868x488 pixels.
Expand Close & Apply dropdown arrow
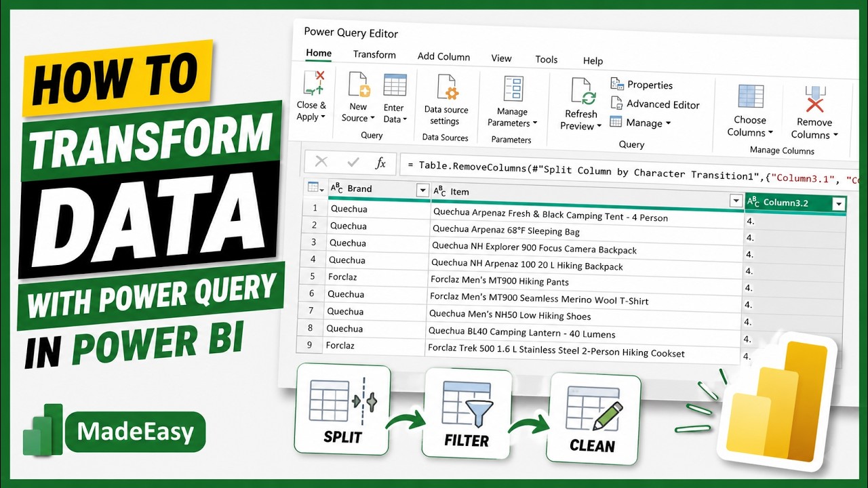(323, 117)
